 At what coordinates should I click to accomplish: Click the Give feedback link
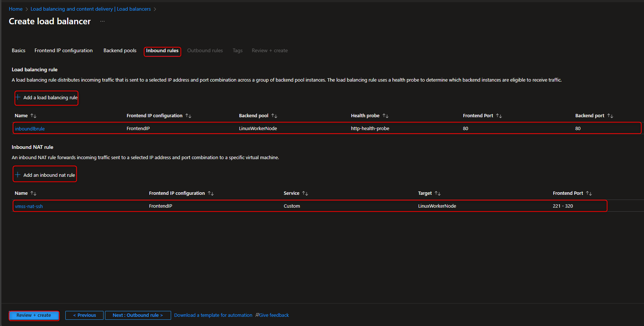274,315
